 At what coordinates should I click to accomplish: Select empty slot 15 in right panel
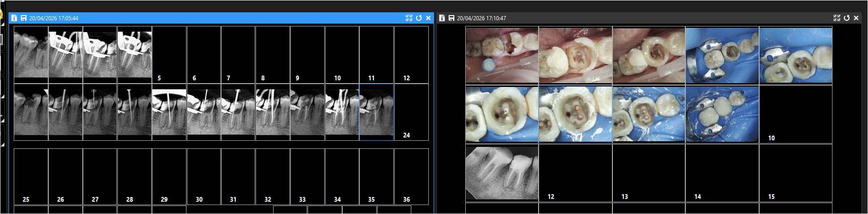[x=796, y=172]
